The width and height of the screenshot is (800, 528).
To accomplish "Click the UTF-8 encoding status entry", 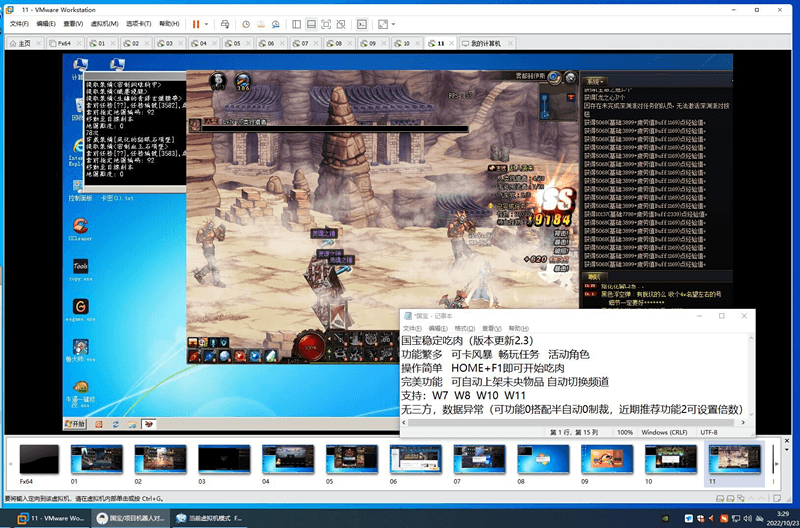I will click(x=709, y=432).
